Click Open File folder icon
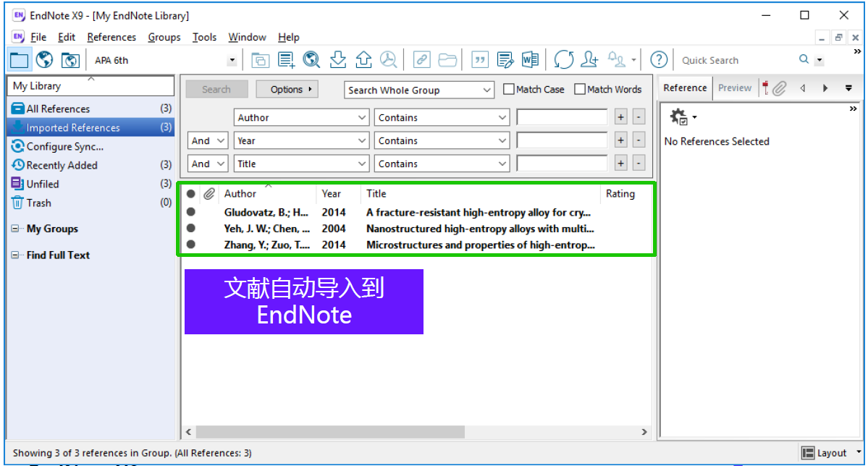The height and width of the screenshot is (466, 868). (x=447, y=60)
